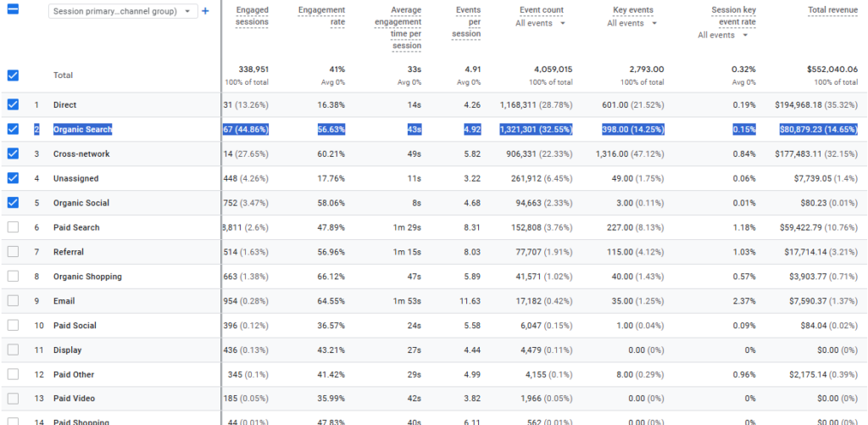This screenshot has height=425, width=868.
Task: Open the Event count All events dropdown
Action: coord(541,23)
